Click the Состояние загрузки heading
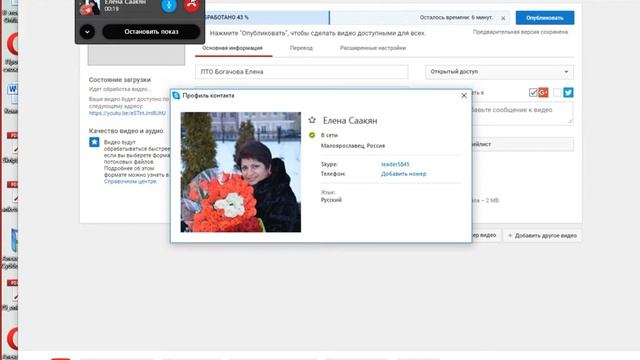Viewport: 640px width, 360px height. point(120,80)
